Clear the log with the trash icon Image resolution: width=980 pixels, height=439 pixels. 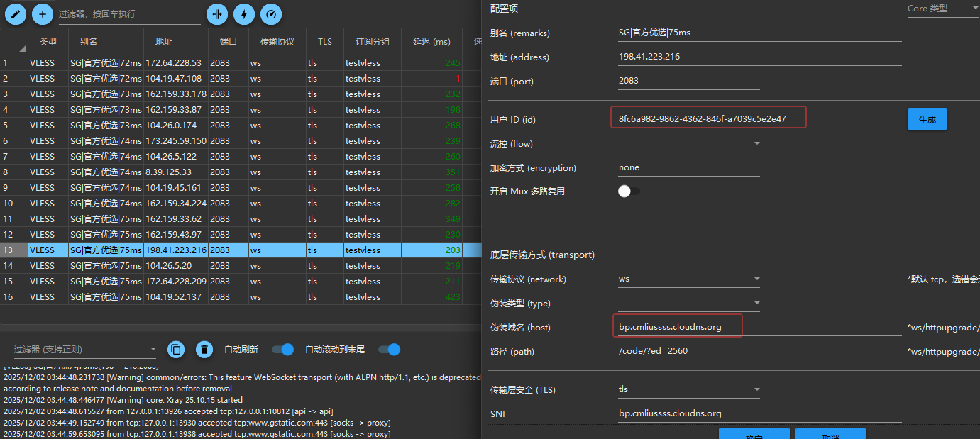[204, 349]
